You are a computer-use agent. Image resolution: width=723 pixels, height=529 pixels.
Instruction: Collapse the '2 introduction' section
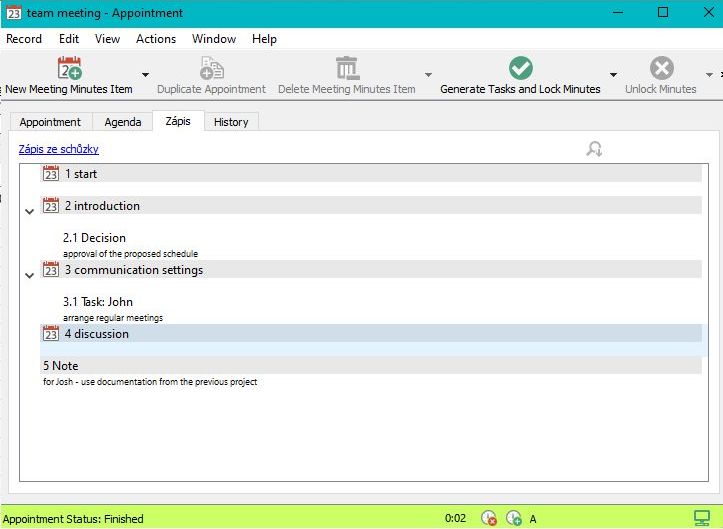pos(30,211)
